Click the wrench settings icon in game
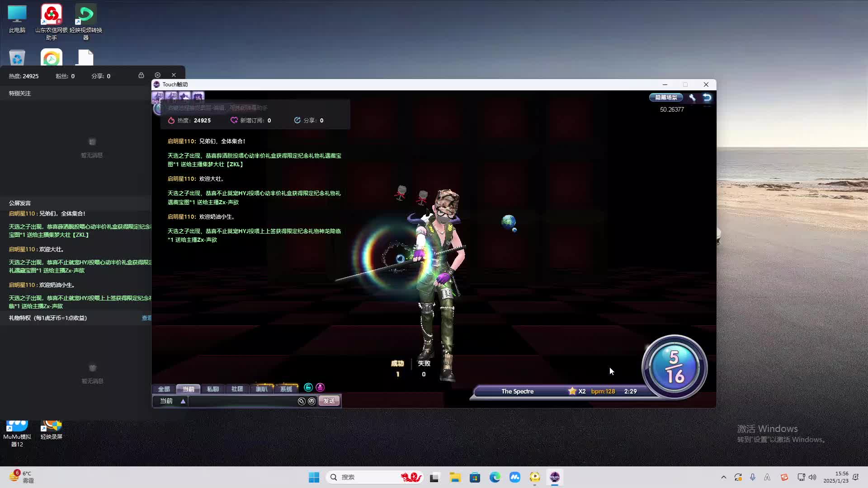Image resolution: width=868 pixels, height=488 pixels. tap(692, 98)
